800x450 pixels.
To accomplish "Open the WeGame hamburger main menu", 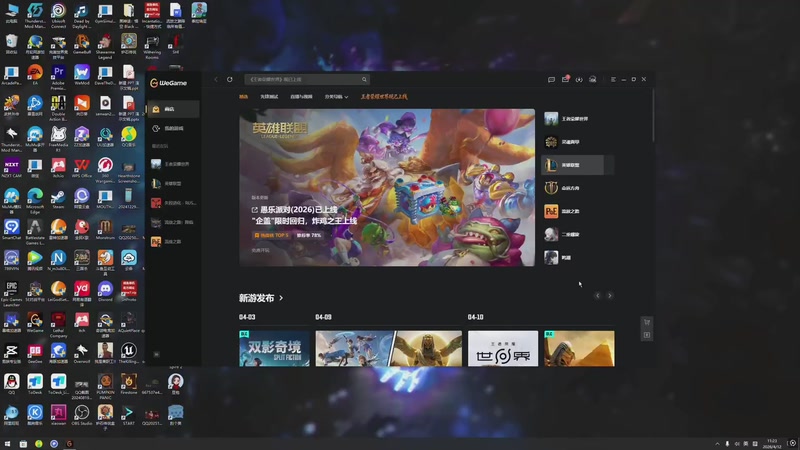I will 613,80.
